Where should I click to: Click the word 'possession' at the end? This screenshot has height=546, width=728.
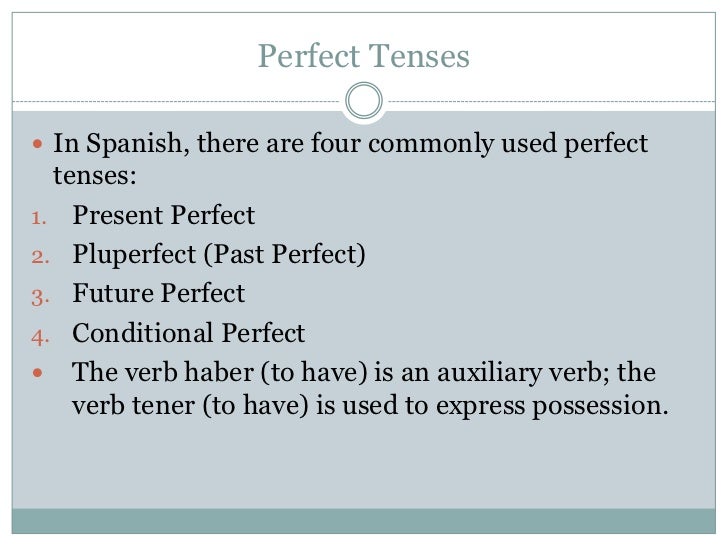click(x=600, y=407)
